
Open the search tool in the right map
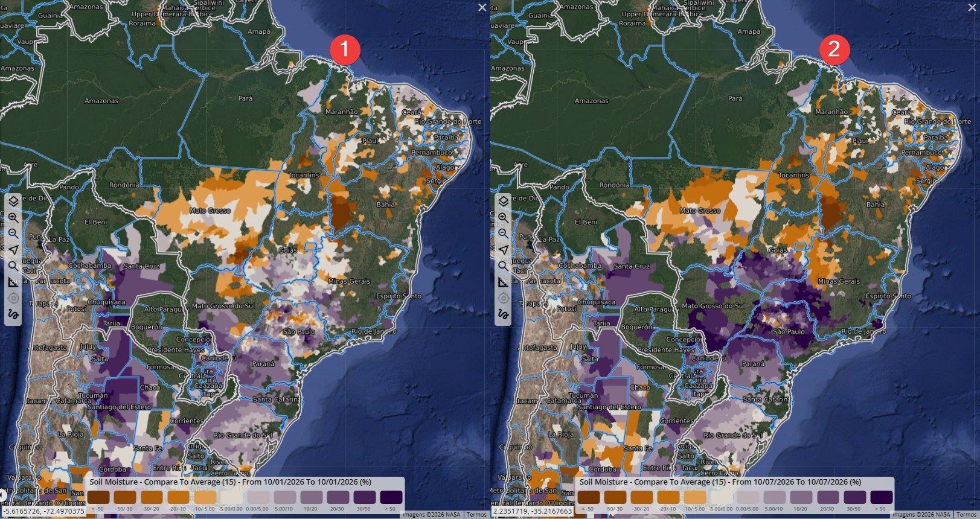[503, 266]
